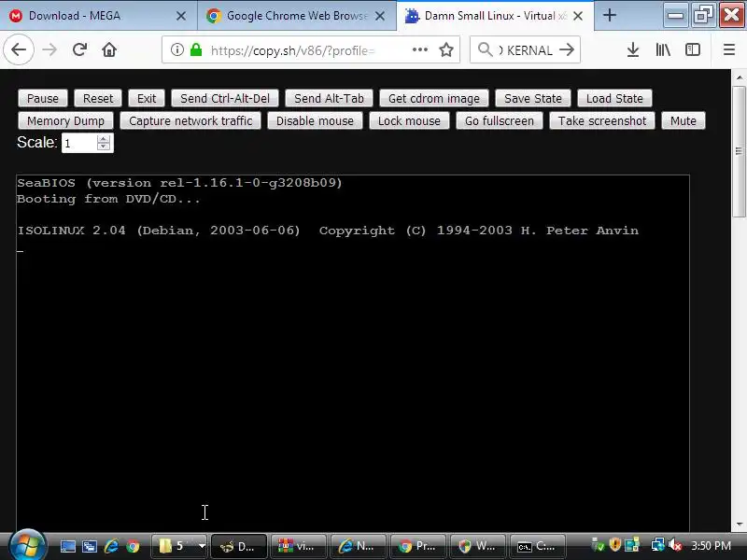Click Get cdrom image button

tap(434, 99)
